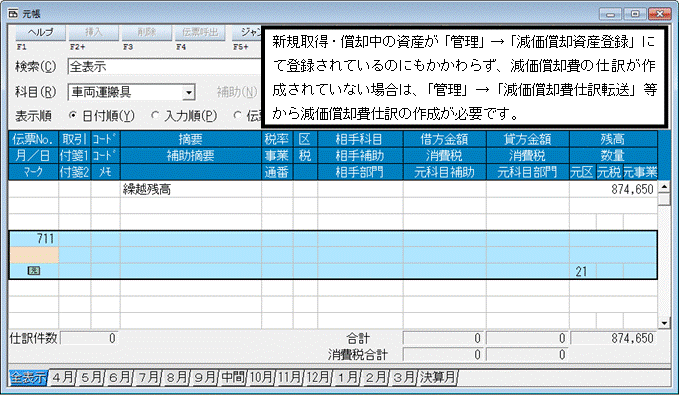Switch to the 11月 tab
This screenshot has height=396, width=679.
289,377
